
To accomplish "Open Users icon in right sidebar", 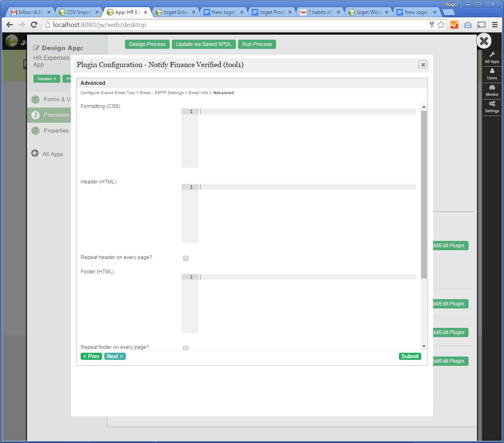I will [x=492, y=71].
